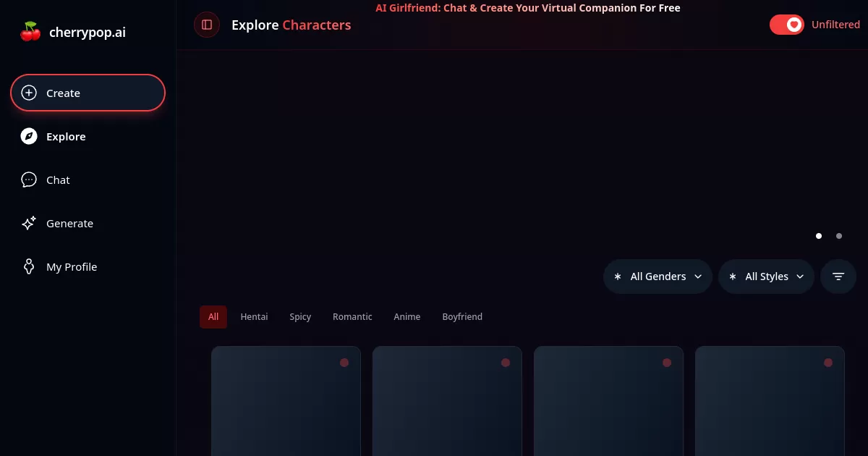Click the cherrypop.ai cherry logo
The height and width of the screenshot is (456, 868).
30,31
